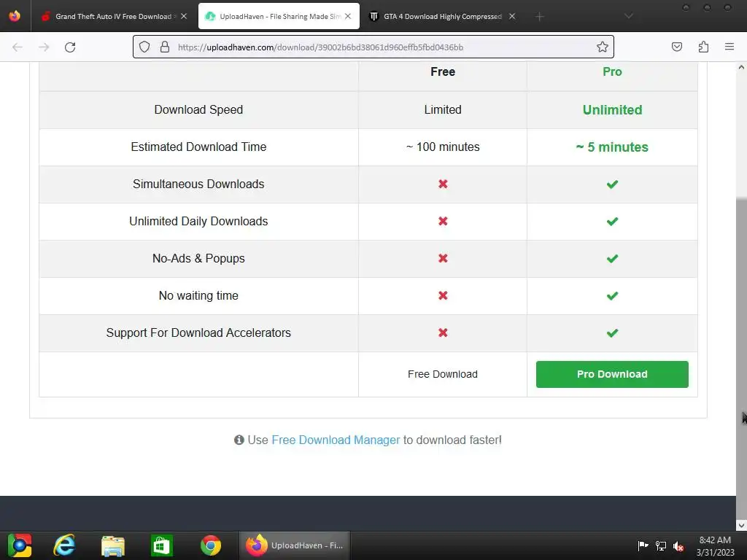This screenshot has width=747, height=560.
Task: Click the green Unlimited speed text
Action: (x=612, y=110)
